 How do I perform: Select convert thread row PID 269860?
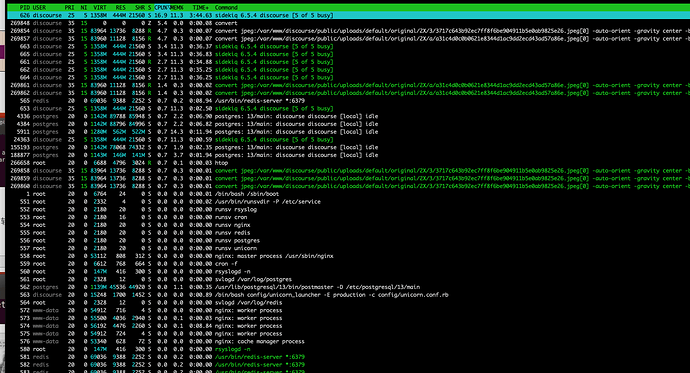click(349, 186)
